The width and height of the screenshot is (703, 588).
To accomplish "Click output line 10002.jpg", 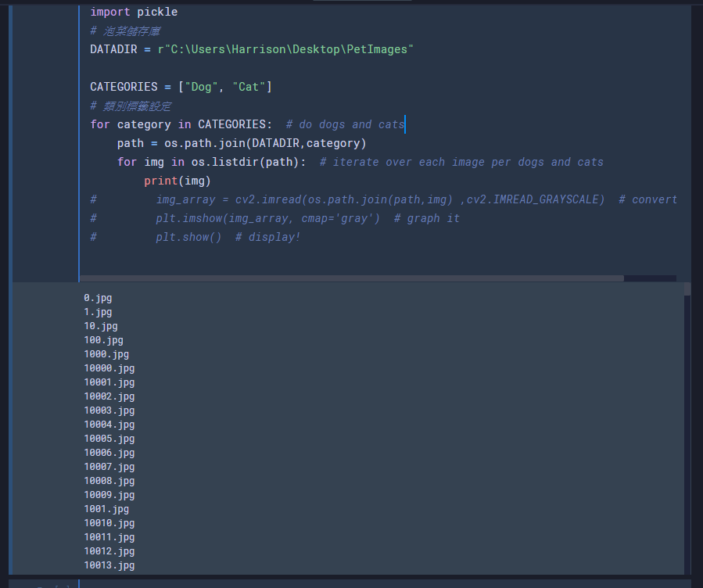I will click(109, 396).
